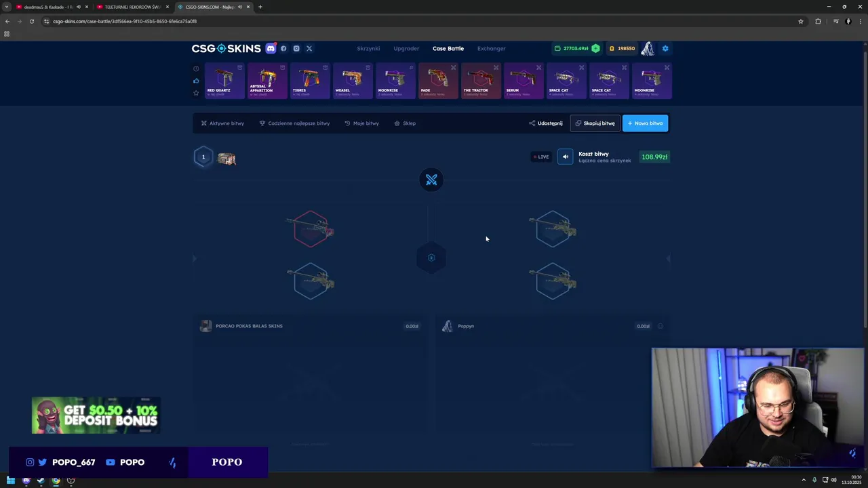Open PORCAO POKAS BALAS SKINS player profile
Image resolution: width=868 pixels, height=488 pixels.
point(242,326)
